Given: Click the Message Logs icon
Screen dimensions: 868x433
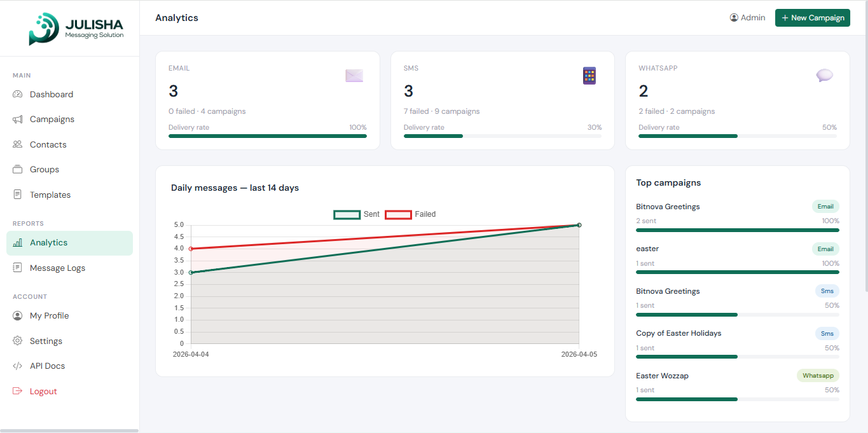Looking at the screenshot, I should click(x=18, y=268).
